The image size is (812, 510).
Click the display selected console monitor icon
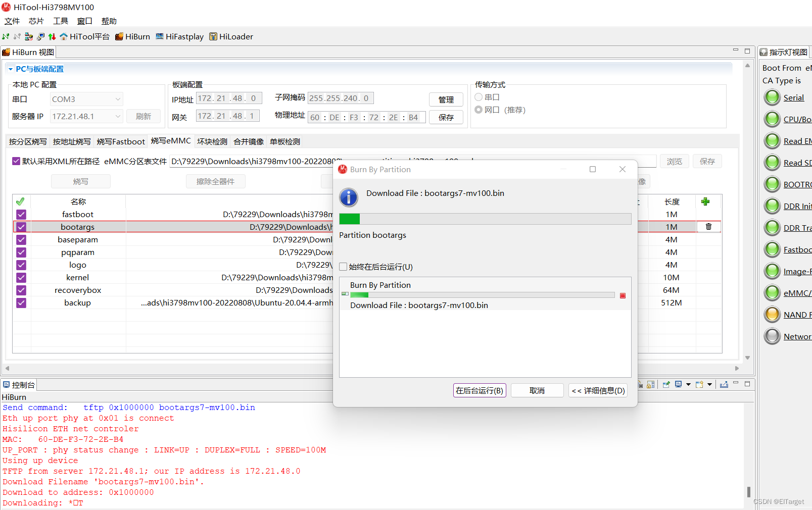[x=679, y=384]
